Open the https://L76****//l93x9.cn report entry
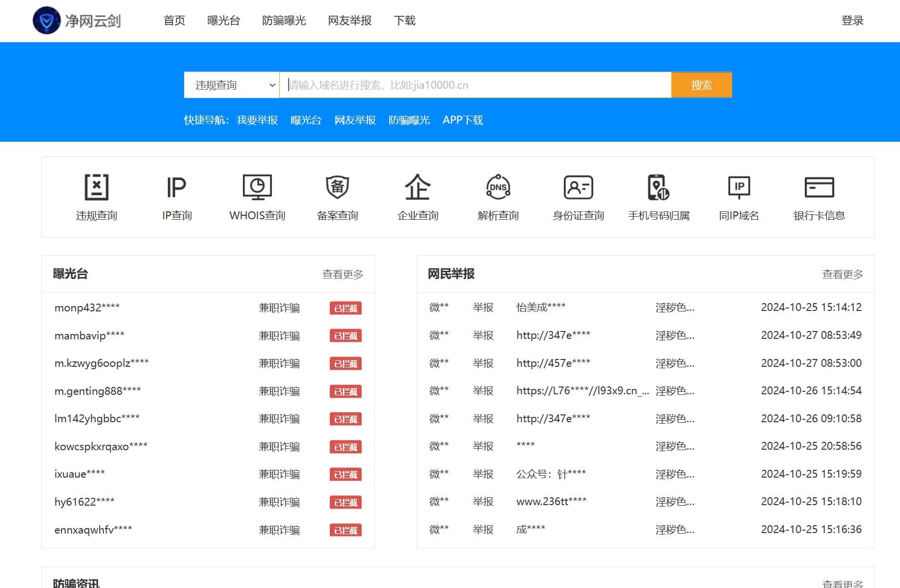900x588 pixels. coord(582,390)
